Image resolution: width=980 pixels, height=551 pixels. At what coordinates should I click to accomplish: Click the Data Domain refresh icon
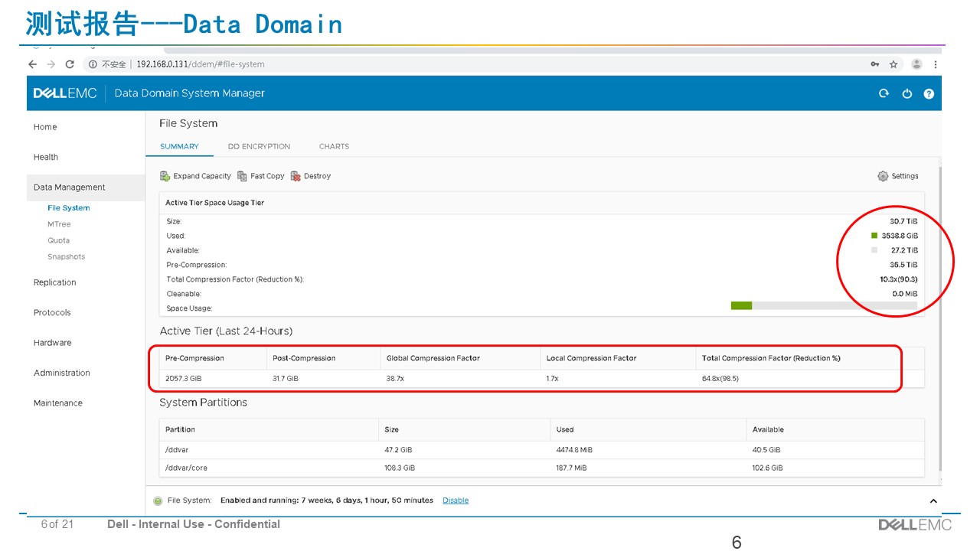click(884, 93)
